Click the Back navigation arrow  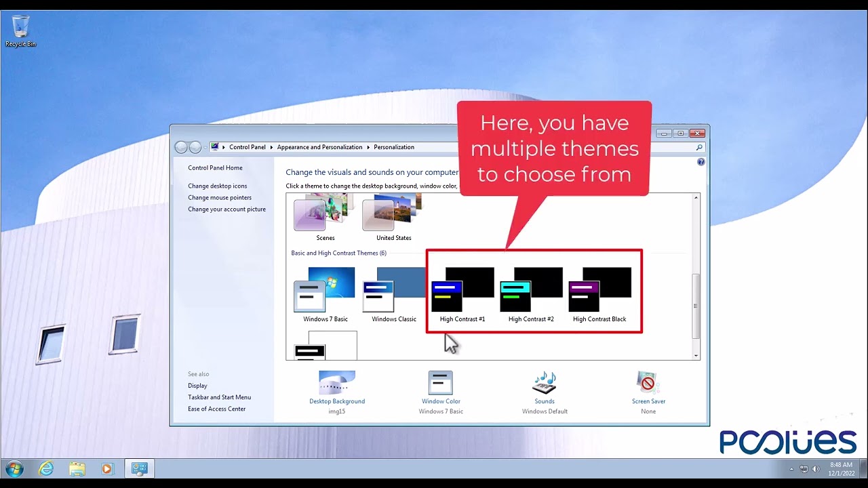pos(180,147)
